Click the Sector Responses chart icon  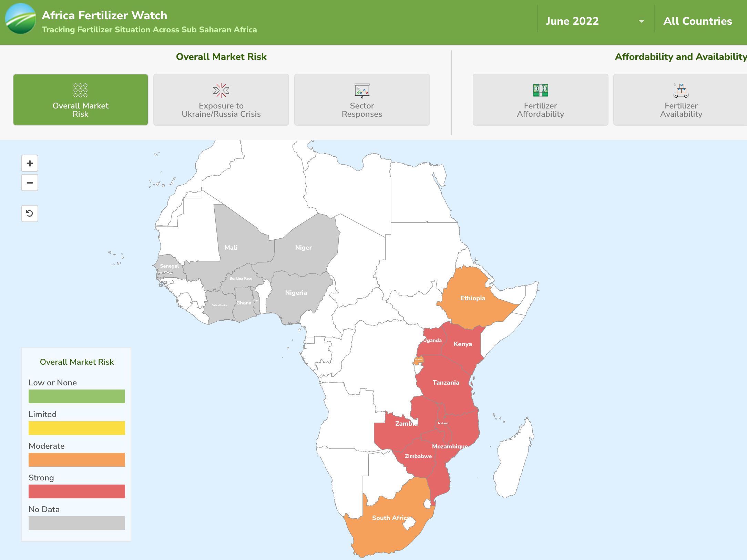[x=362, y=90]
